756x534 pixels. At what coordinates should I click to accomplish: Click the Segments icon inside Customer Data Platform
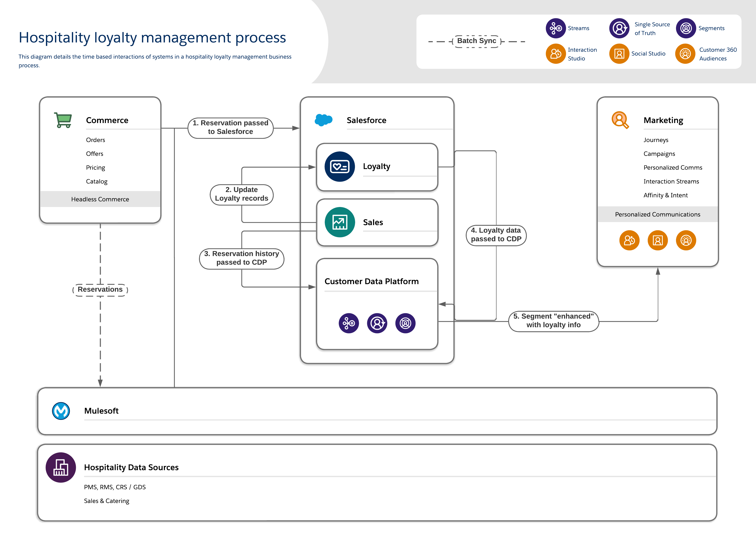click(x=405, y=323)
